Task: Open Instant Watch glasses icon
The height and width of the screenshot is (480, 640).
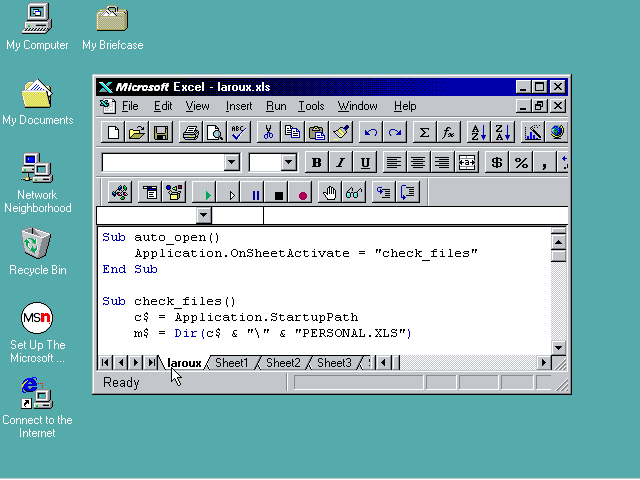Action: (354, 192)
